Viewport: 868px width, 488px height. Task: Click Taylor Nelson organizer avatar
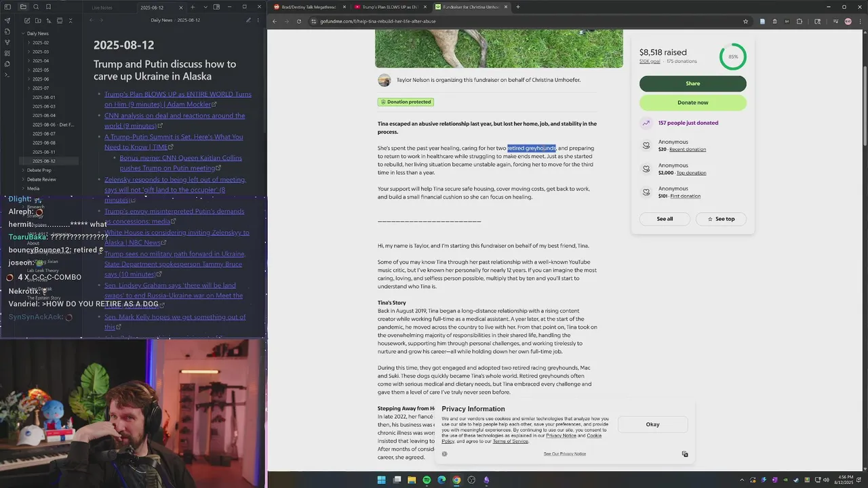(x=384, y=80)
